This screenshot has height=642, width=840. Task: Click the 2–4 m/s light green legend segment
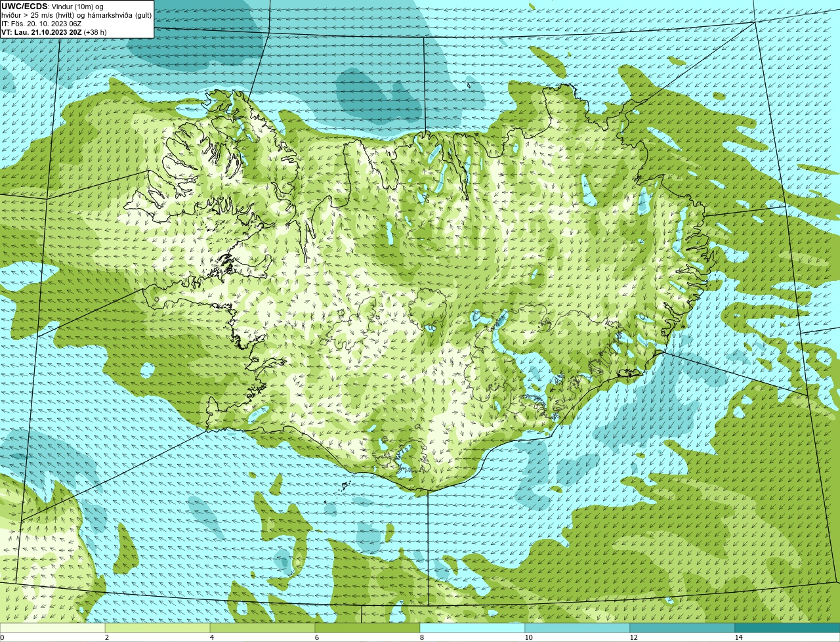157,628
